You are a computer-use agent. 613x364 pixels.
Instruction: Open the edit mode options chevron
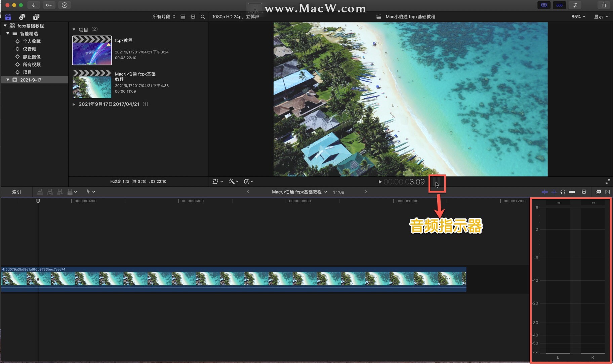click(76, 192)
